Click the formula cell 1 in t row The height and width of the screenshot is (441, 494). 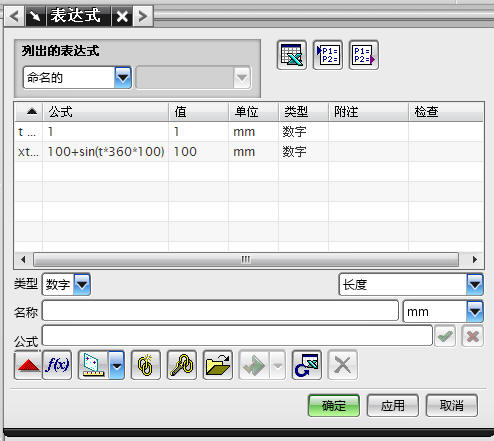click(x=106, y=132)
